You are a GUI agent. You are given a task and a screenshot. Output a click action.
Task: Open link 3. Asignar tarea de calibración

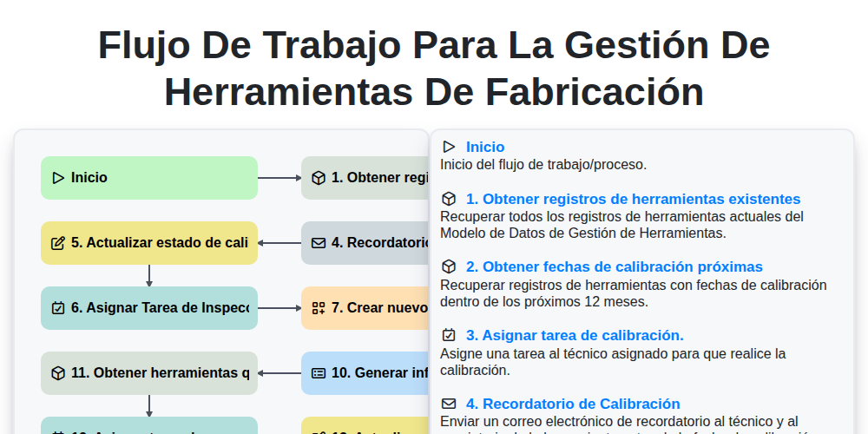(575, 335)
